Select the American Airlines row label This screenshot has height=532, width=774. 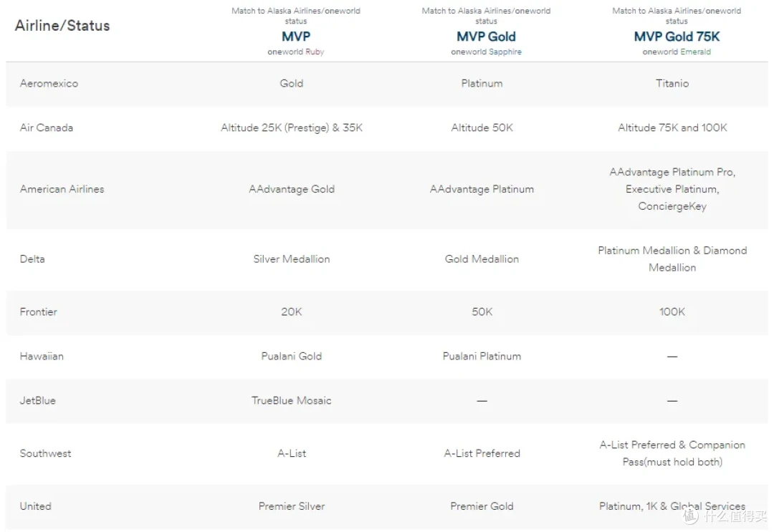pos(62,189)
